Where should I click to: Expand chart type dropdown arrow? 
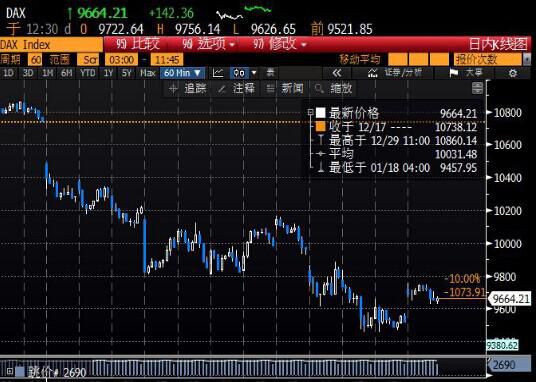[254, 73]
